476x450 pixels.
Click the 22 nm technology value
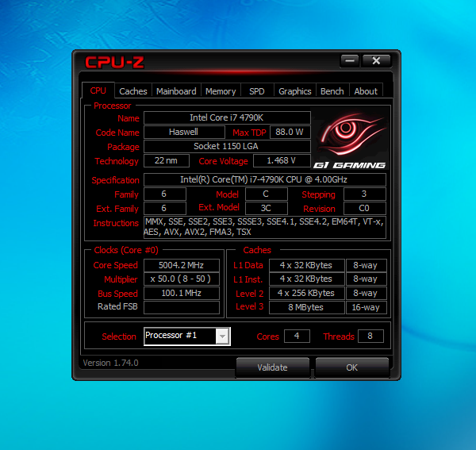[167, 160]
